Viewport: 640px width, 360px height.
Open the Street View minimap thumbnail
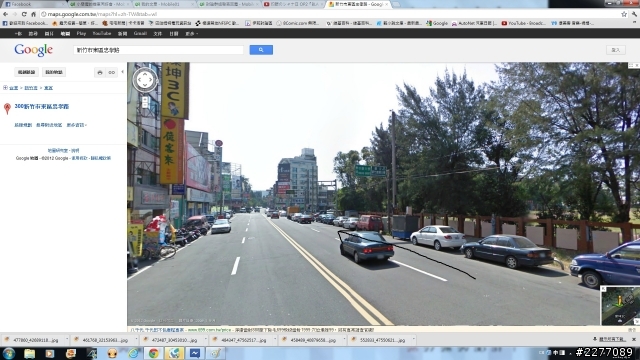click(x=619, y=306)
